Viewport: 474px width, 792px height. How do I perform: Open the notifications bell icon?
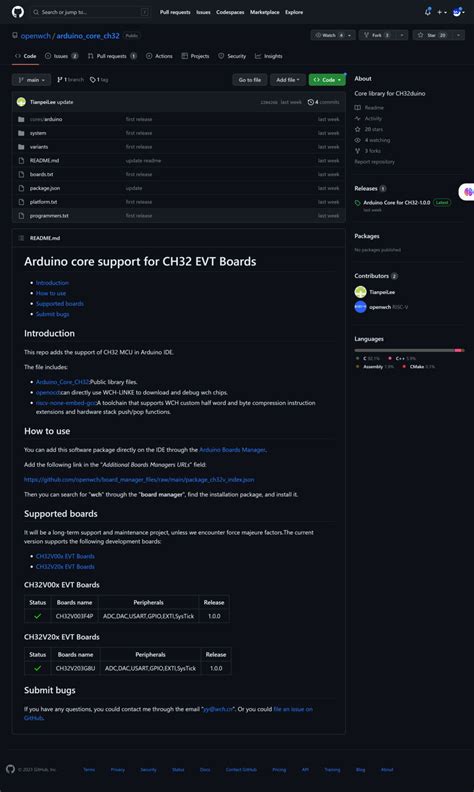pos(428,12)
